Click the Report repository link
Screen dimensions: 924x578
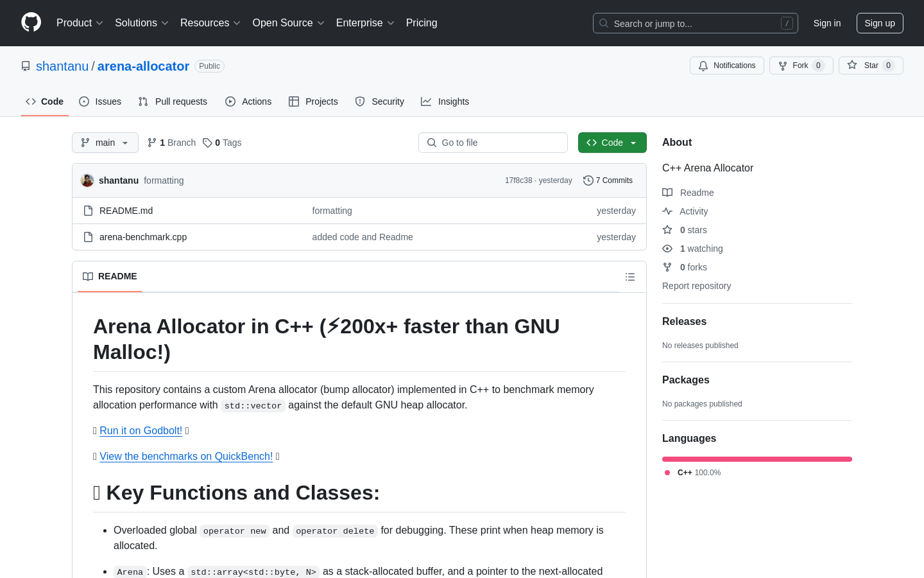[x=696, y=286]
